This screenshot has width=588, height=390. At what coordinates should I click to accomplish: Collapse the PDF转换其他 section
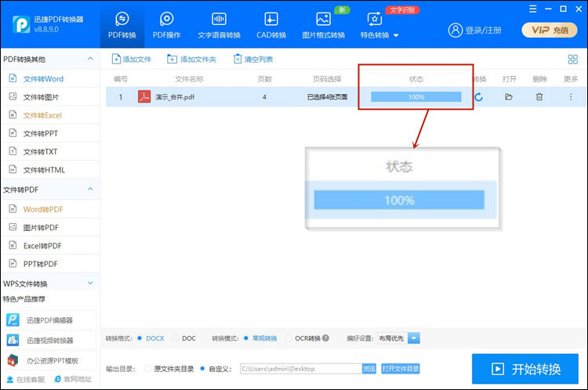[x=90, y=59]
